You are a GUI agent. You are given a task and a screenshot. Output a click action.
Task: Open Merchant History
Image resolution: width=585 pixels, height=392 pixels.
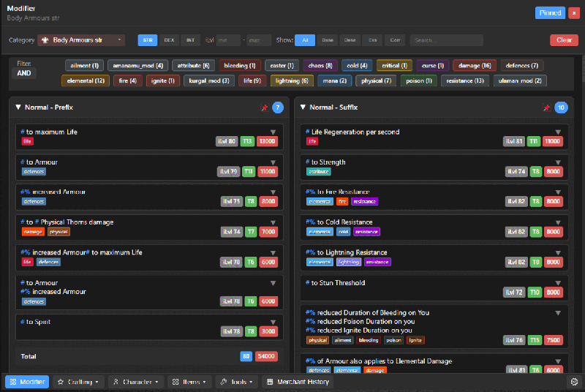[298, 382]
